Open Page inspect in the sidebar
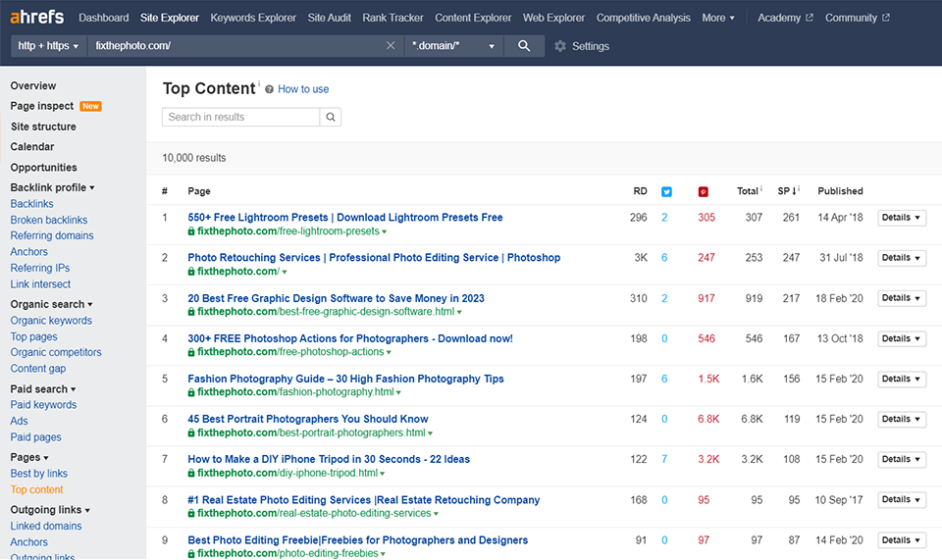Image resolution: width=942 pixels, height=560 pixels. pyautogui.click(x=42, y=106)
